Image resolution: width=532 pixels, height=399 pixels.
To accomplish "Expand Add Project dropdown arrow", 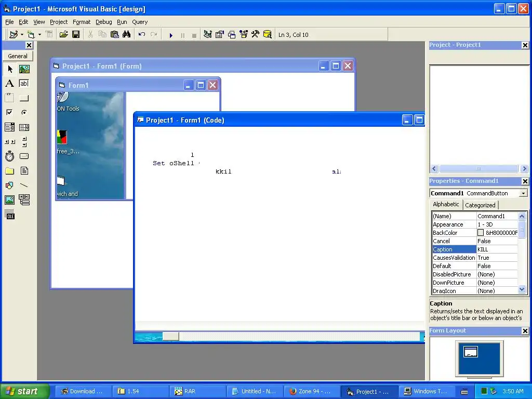I will tap(22, 35).
